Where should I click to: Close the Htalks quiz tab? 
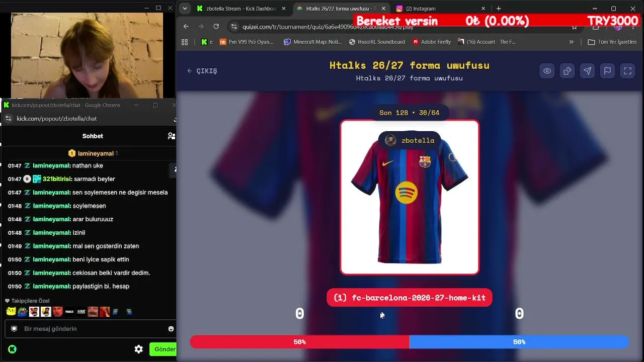(x=384, y=9)
